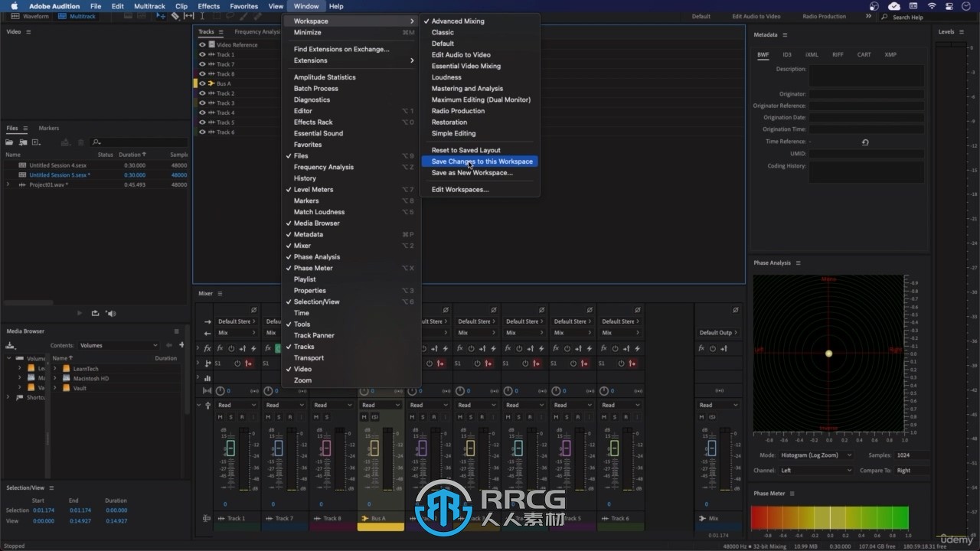Select Edit Audio to Video workspace in top bar
Screen dimensions: 980x551
pos(756,16)
